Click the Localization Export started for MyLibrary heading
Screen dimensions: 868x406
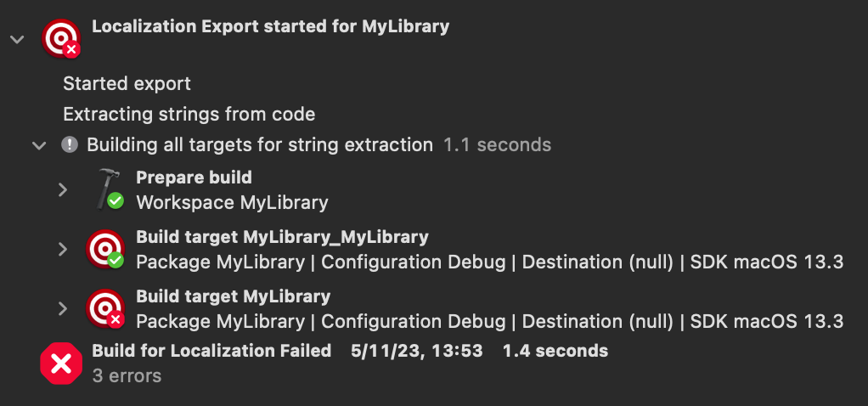pos(270,26)
